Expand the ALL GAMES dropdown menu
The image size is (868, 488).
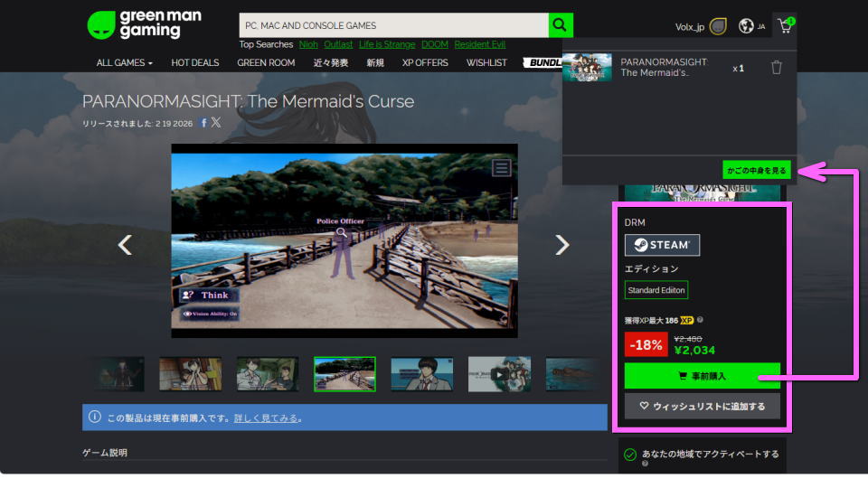pyautogui.click(x=124, y=62)
